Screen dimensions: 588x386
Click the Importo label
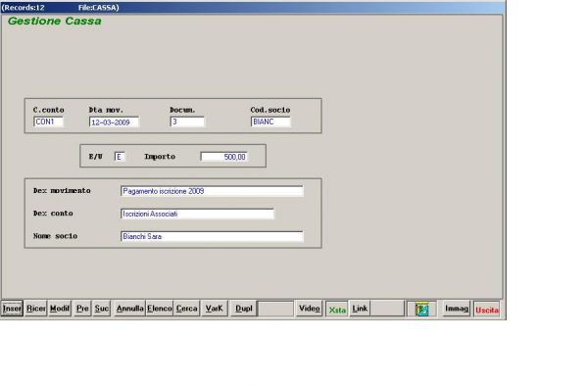click(160, 157)
